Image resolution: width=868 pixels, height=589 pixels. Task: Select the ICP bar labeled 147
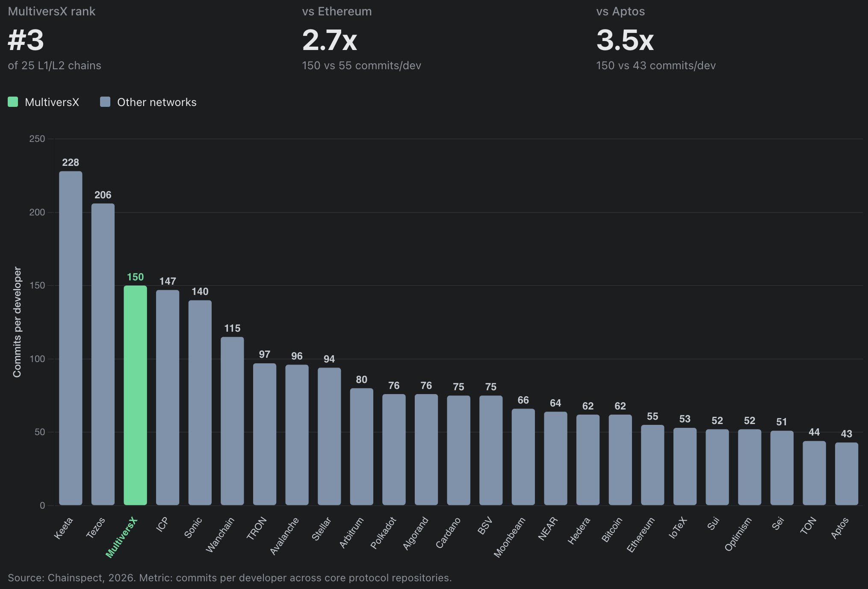[x=168, y=398]
